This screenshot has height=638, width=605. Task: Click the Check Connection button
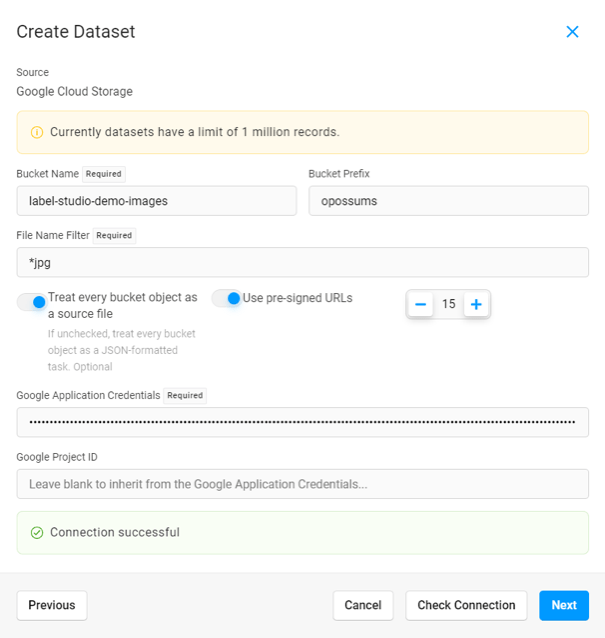466,605
